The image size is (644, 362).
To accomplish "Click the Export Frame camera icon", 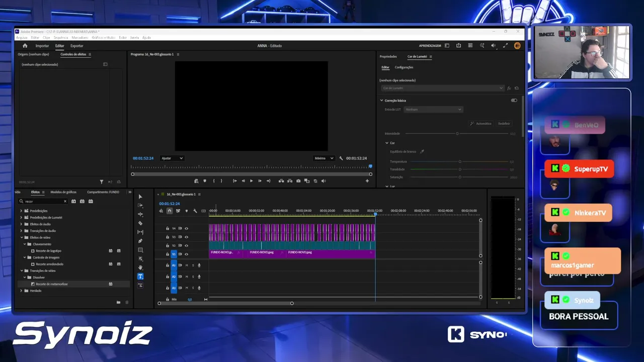I will click(298, 181).
